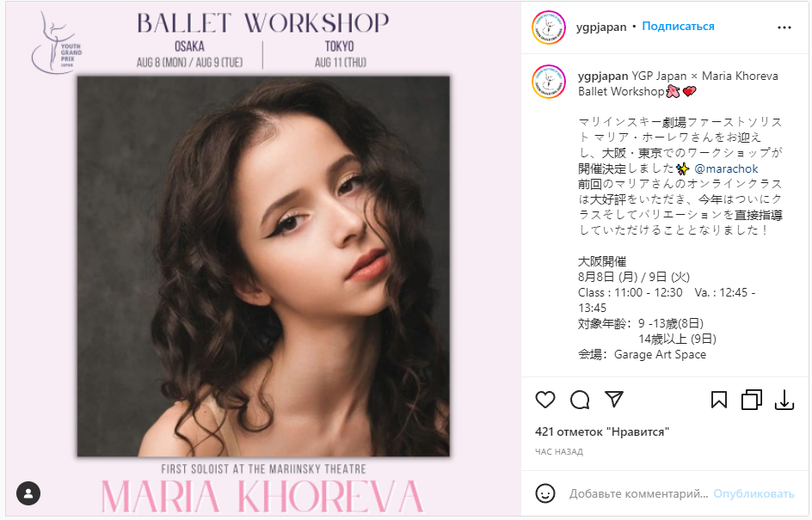
Task: Click the copy/duplicate squares icon
Action: click(752, 400)
